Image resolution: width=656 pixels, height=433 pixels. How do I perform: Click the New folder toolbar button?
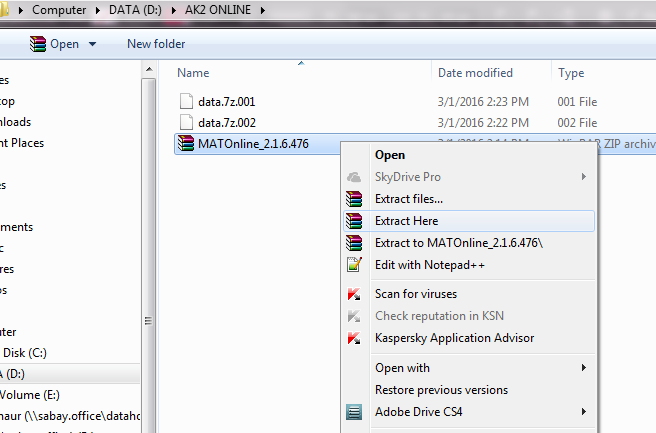[156, 44]
